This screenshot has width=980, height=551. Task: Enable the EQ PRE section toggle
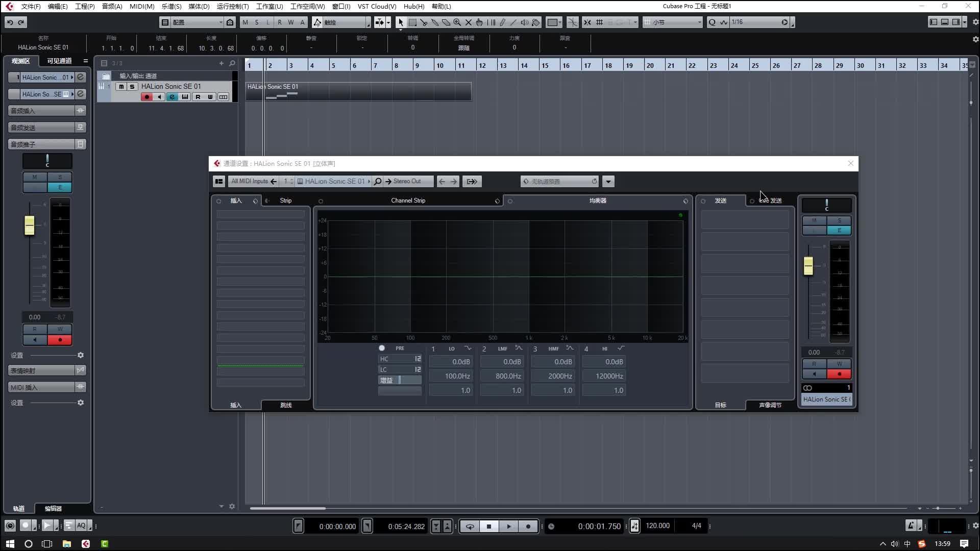click(382, 348)
